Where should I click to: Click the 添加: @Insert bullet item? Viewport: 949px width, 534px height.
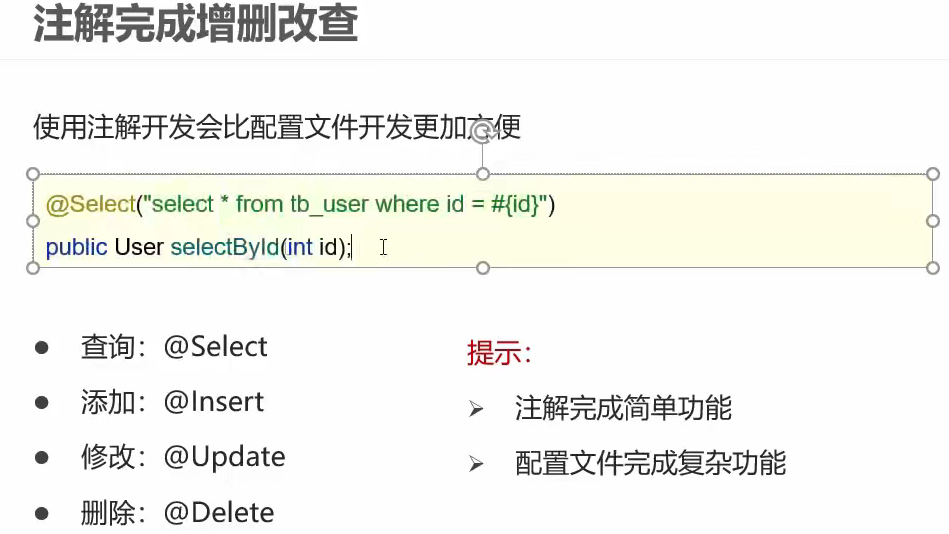pos(172,402)
